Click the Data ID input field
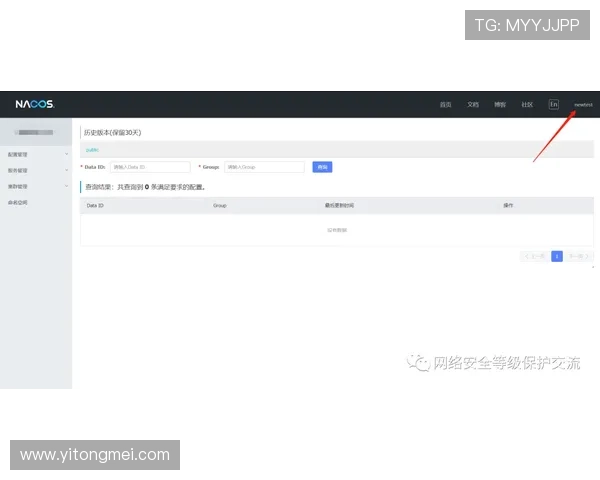The width and height of the screenshot is (600, 480). click(x=149, y=167)
